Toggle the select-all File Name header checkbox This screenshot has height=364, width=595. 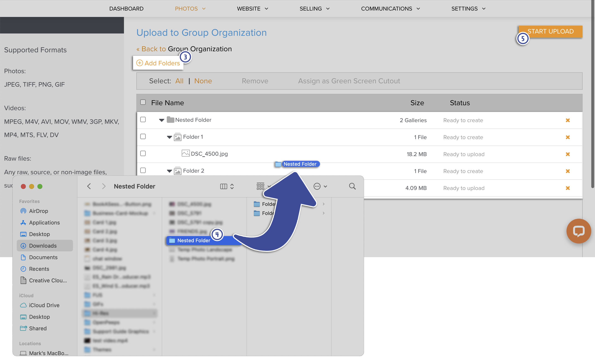[x=143, y=102]
